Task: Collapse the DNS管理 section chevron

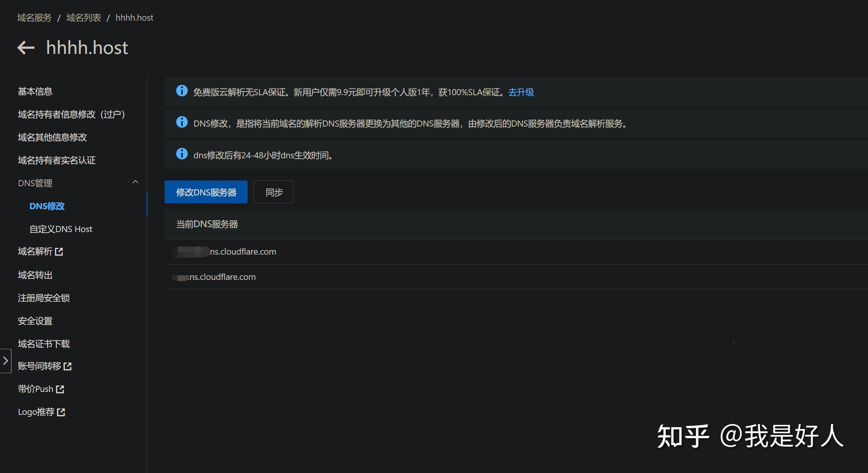Action: tap(135, 182)
